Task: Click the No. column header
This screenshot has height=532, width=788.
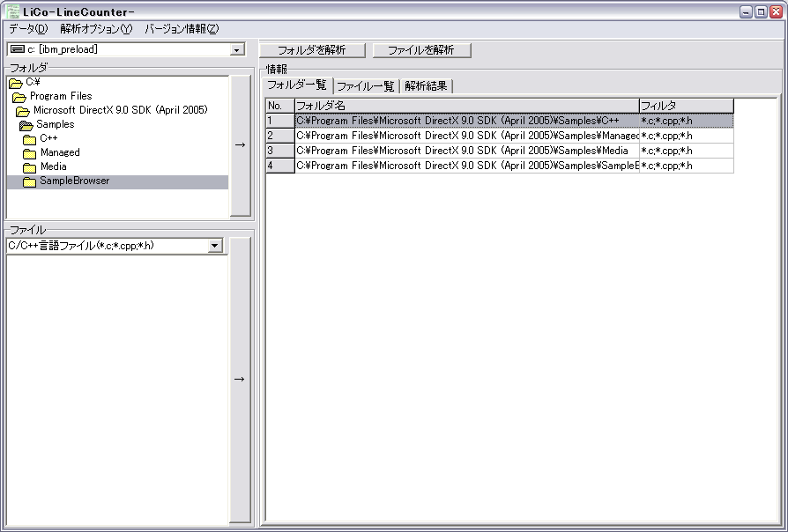Action: click(280, 106)
